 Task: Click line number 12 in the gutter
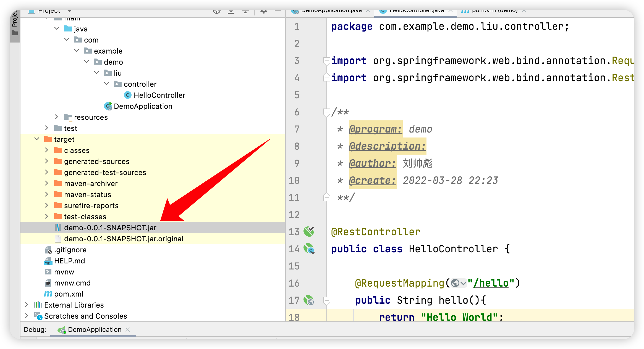(294, 215)
